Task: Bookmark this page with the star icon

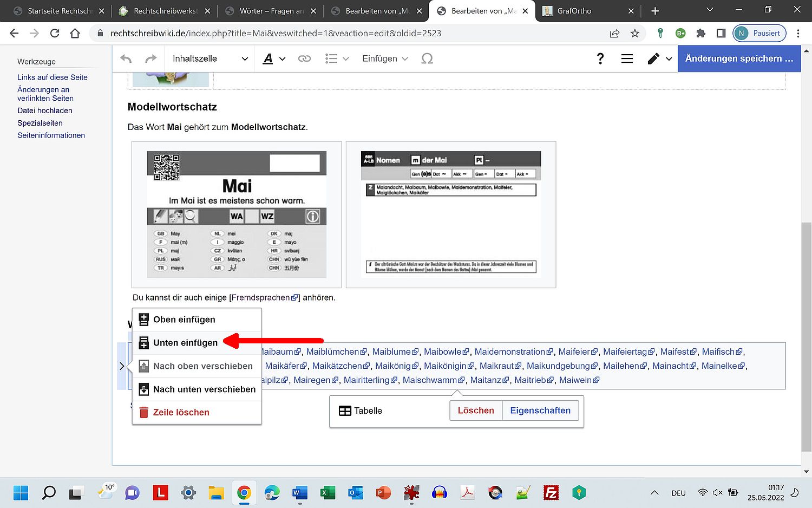Action: click(635, 34)
